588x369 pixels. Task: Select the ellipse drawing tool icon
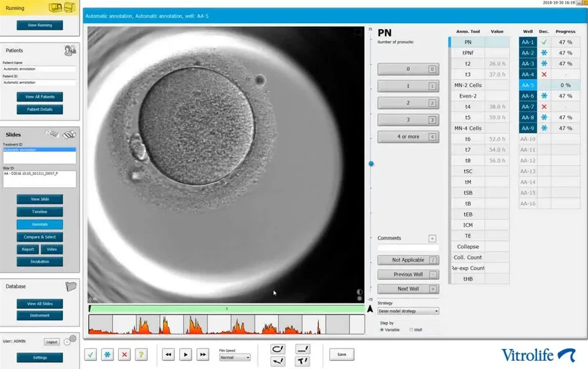click(278, 349)
